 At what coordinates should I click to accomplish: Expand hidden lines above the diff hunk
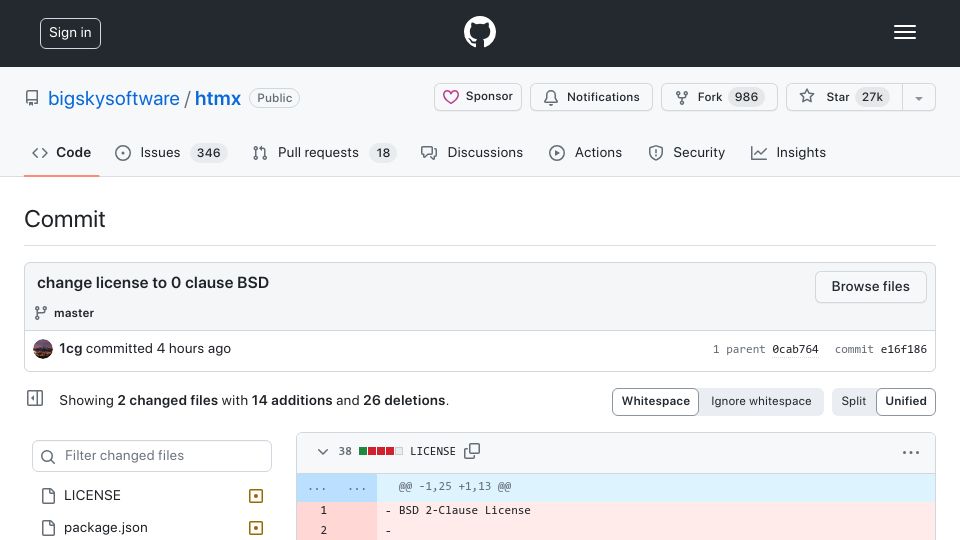[337, 487]
